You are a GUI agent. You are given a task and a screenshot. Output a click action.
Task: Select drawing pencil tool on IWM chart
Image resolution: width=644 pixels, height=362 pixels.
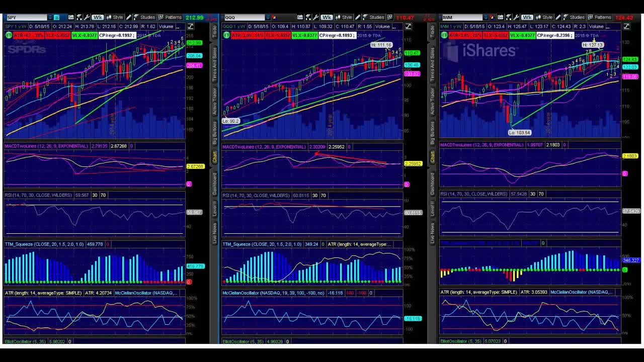coord(558,17)
